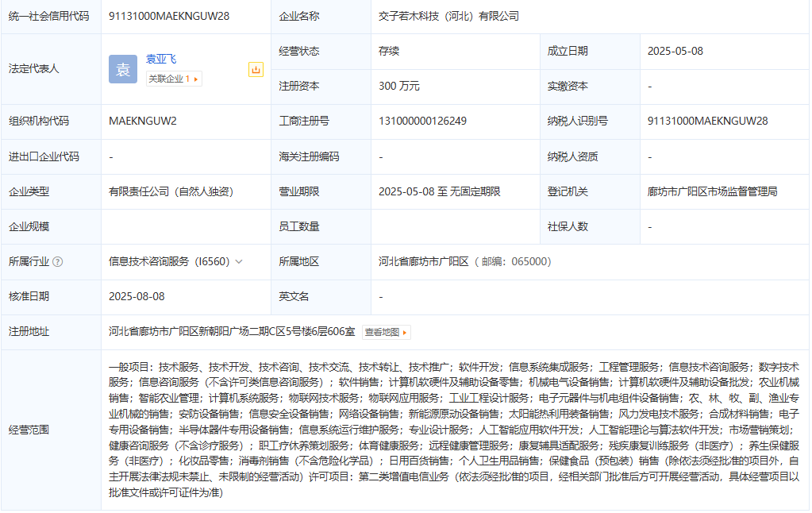The image size is (812, 513).
Task: Click the 登记机关 value 廊坊市广阳区市场监督管理局
Action: point(712,191)
